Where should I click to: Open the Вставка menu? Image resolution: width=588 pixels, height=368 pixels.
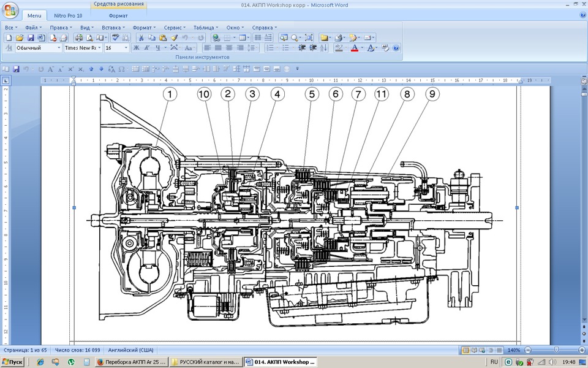113,28
